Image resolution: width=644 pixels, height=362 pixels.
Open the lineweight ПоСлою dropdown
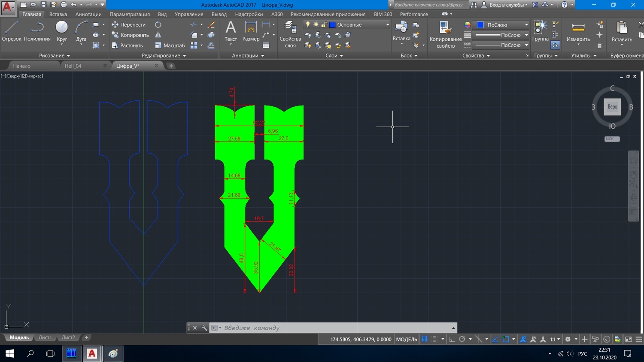click(x=501, y=35)
